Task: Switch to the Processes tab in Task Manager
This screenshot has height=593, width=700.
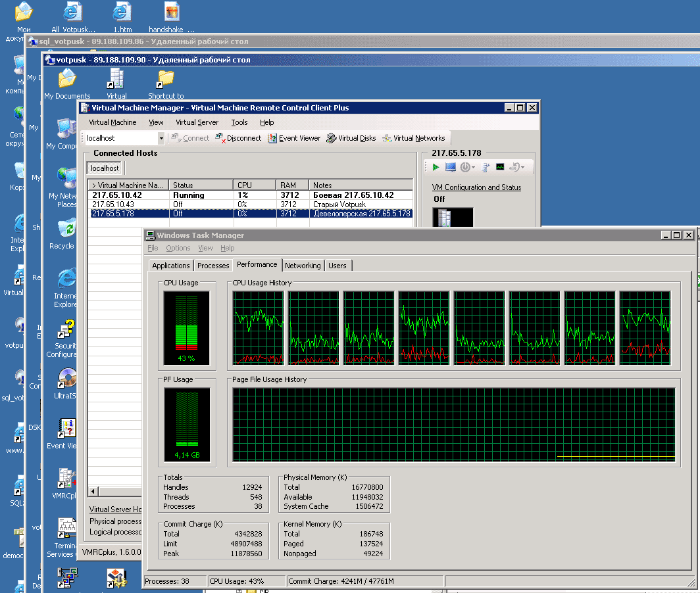Action: (x=213, y=266)
